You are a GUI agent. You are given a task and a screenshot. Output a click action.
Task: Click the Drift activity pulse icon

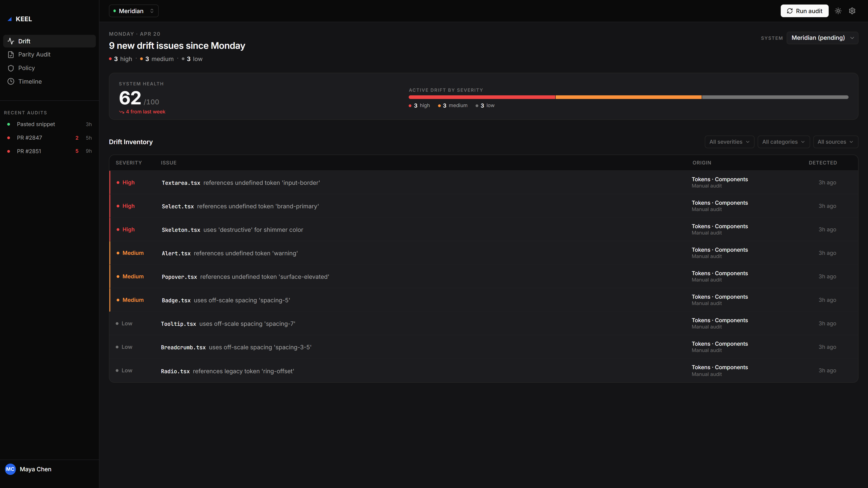[11, 41]
